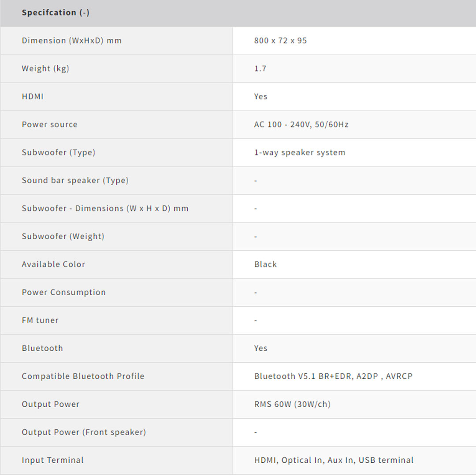Select the 1.7 weight value
This screenshot has width=476, height=476.
(x=260, y=68)
